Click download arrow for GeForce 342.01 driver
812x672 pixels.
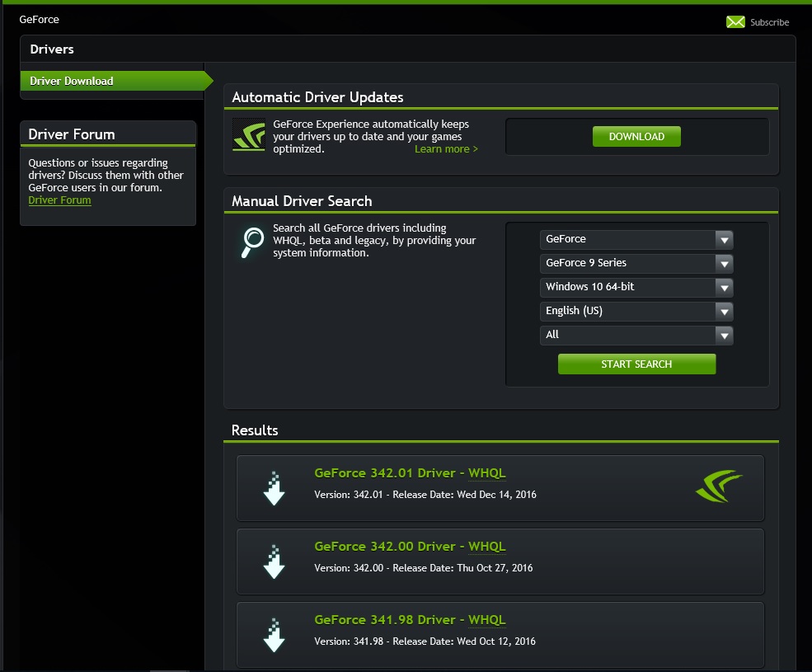click(274, 488)
